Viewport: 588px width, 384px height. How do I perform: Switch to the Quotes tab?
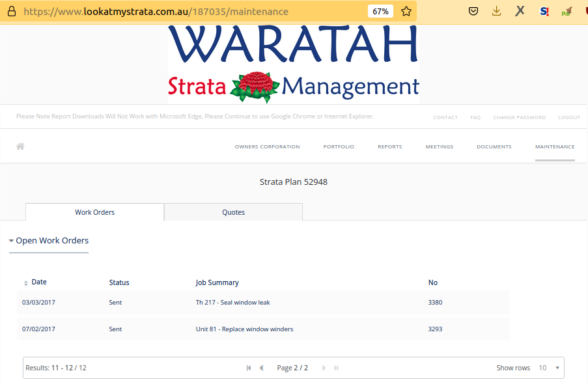[233, 212]
